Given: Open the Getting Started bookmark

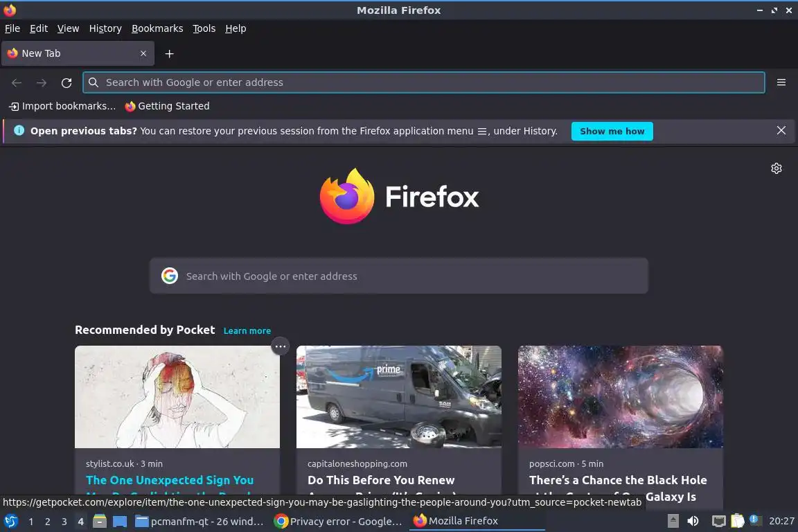Looking at the screenshot, I should (x=168, y=106).
